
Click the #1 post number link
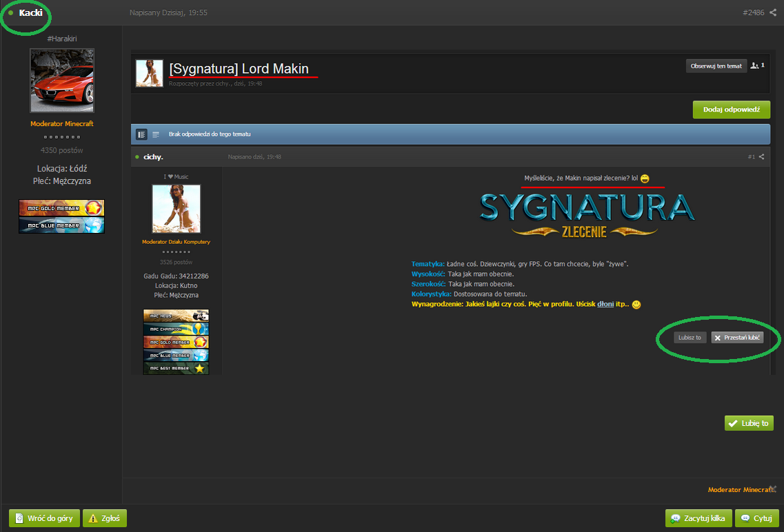pyautogui.click(x=751, y=157)
